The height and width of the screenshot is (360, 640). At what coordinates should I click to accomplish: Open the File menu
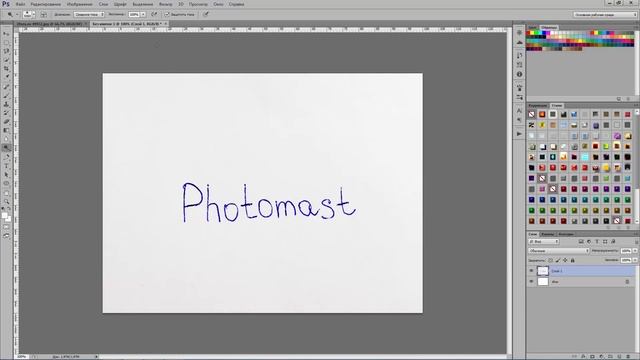[20, 4]
